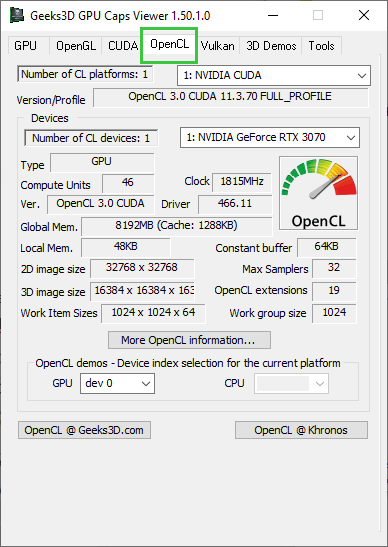Image resolution: width=388 pixels, height=547 pixels.
Task: Minimize the GPU Caps Viewer window
Action: pyautogui.click(x=274, y=15)
